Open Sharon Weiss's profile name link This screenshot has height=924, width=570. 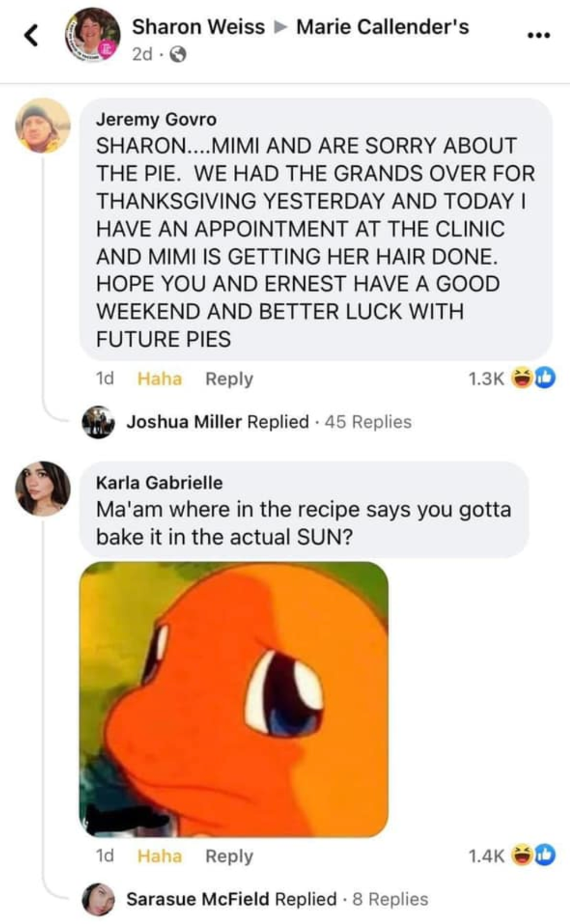pyautogui.click(x=198, y=27)
